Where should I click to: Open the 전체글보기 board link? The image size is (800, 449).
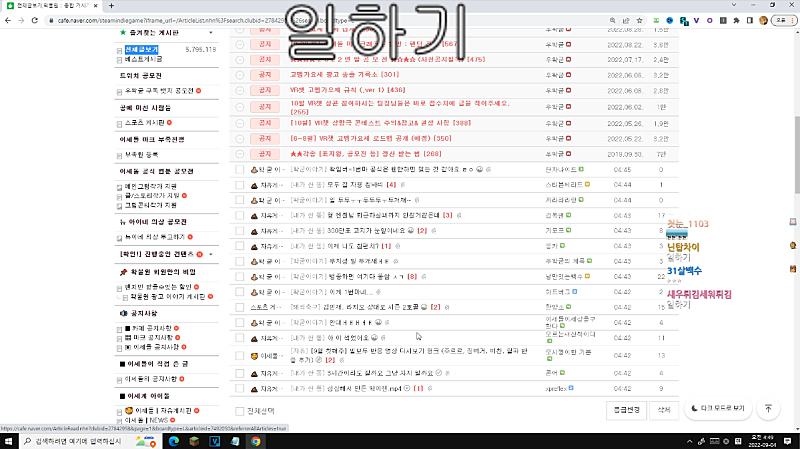(x=141, y=49)
